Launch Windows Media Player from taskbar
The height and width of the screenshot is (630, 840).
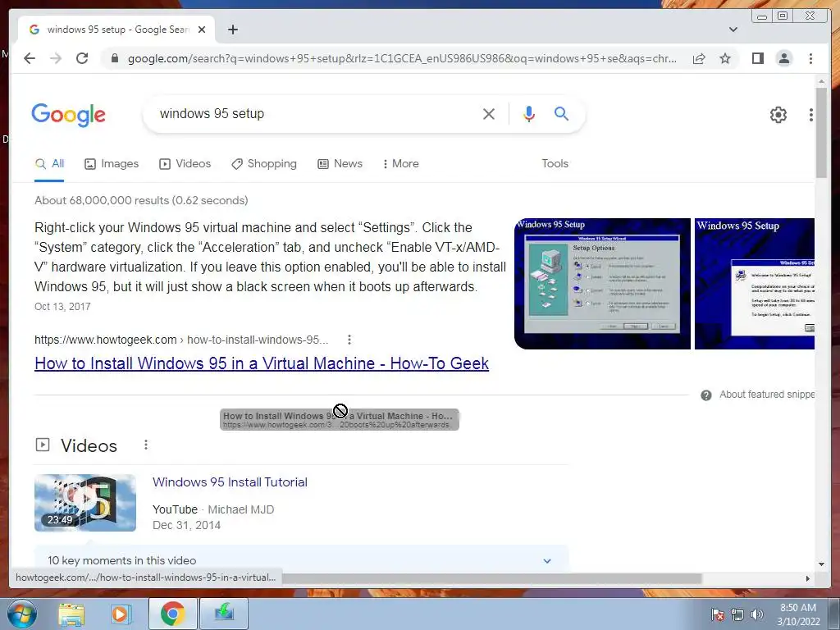click(121, 614)
